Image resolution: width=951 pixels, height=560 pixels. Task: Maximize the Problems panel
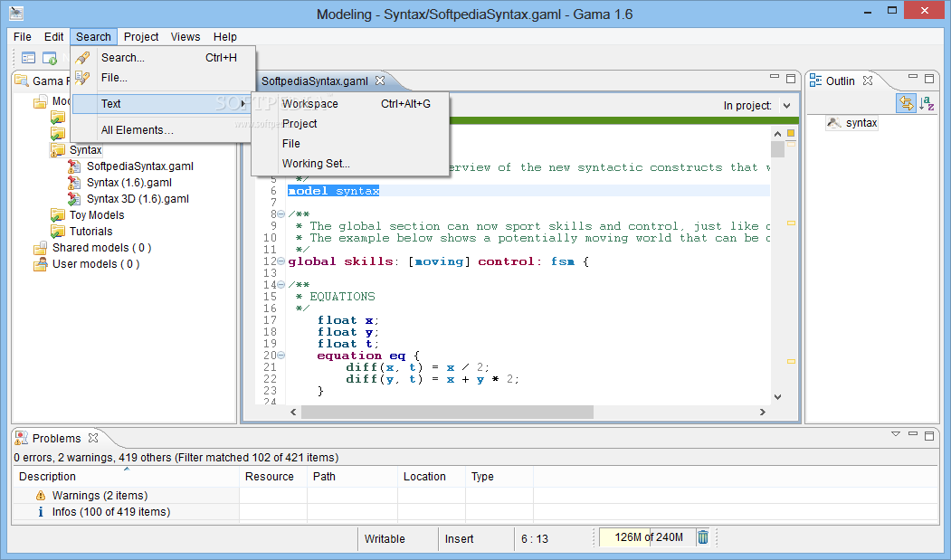tap(929, 436)
